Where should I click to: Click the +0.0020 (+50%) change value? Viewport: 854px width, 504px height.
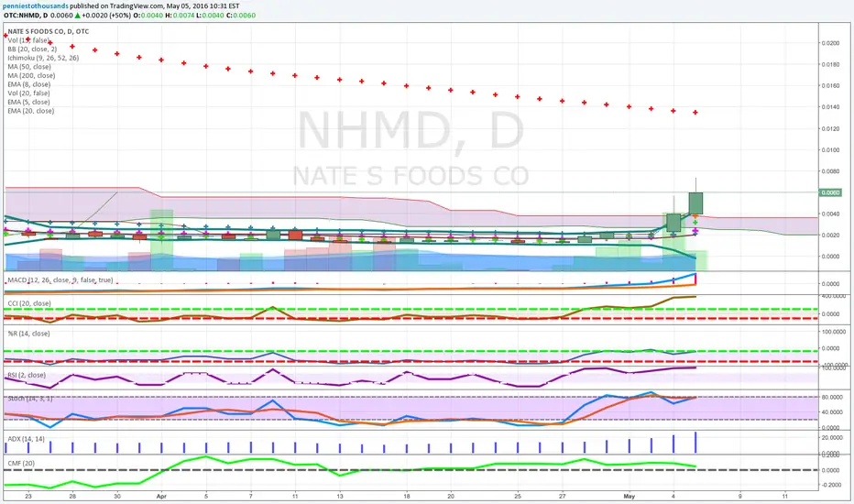(x=106, y=16)
